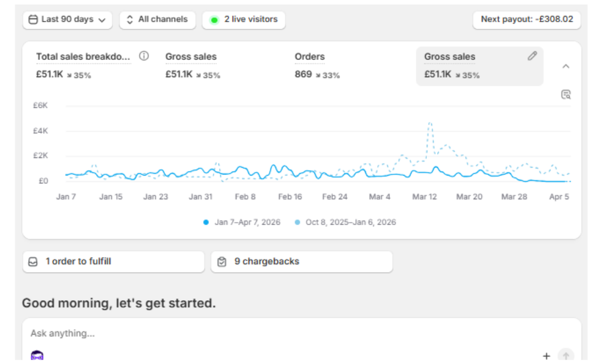
Task: Click the Sidekick avatar icon below Ask anything
Action: point(37,356)
